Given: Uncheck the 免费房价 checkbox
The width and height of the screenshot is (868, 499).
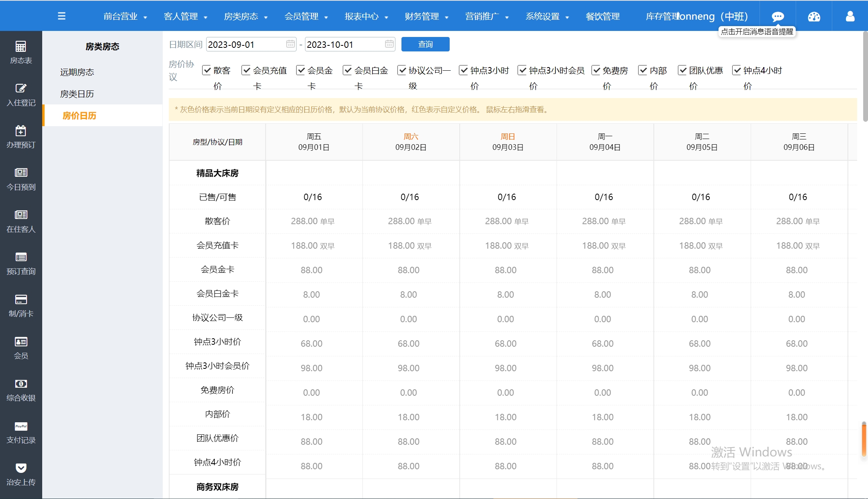Looking at the screenshot, I should (596, 70).
